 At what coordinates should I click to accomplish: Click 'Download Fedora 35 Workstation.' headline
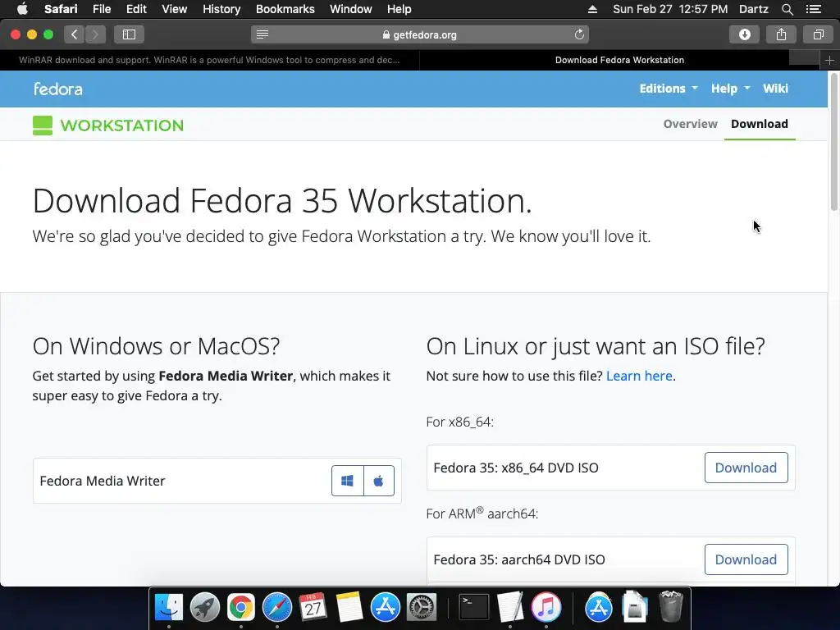tap(282, 201)
